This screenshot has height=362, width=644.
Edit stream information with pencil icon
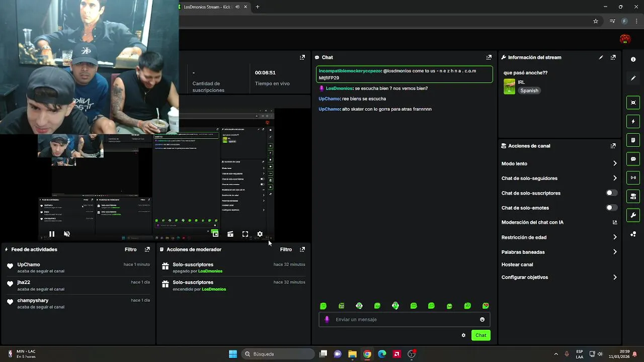pos(601,57)
